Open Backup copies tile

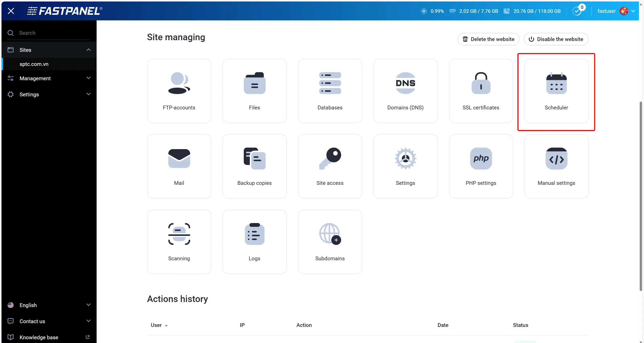click(254, 166)
